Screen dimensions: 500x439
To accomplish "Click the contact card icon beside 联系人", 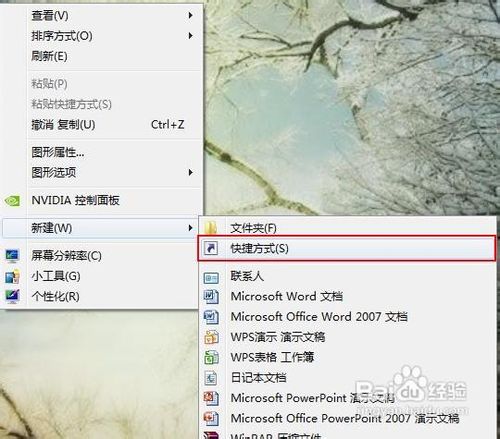I will click(x=211, y=278).
